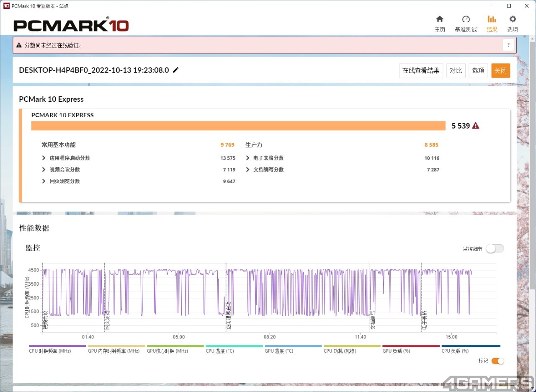
Task: Click the 应用程序启动 marker on the chart
Action: pyautogui.click(x=229, y=315)
